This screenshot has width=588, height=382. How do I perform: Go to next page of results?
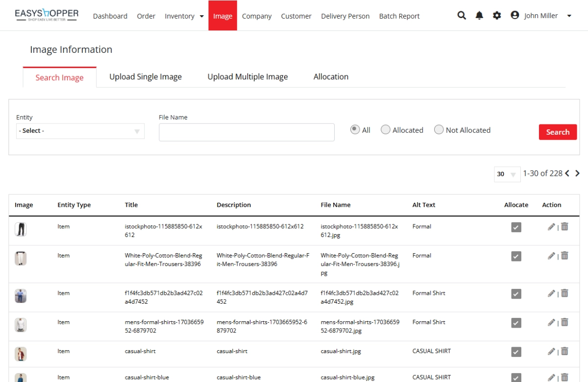click(577, 173)
